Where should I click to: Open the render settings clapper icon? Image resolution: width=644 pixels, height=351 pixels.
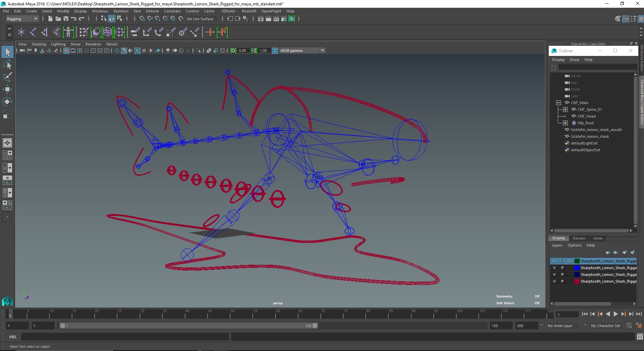(x=284, y=19)
